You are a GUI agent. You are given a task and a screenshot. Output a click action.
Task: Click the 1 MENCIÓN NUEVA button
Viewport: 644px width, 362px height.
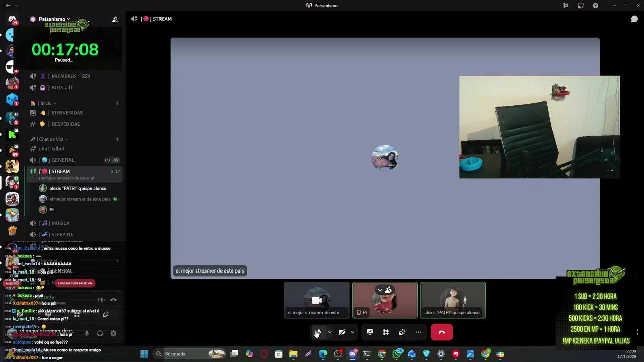[x=74, y=283]
